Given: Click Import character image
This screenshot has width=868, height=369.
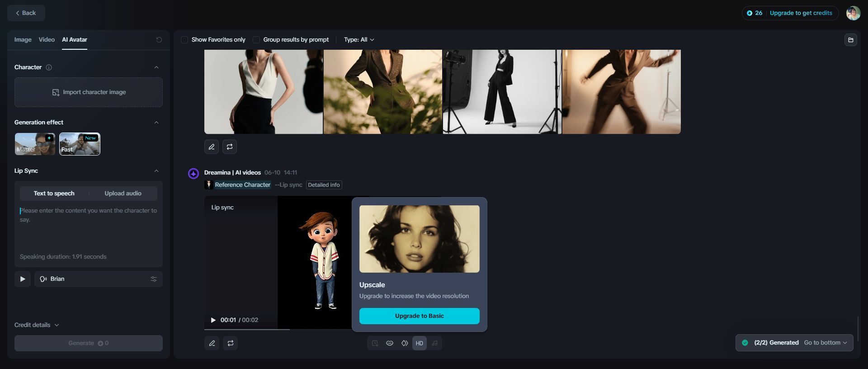Looking at the screenshot, I should coord(89,92).
